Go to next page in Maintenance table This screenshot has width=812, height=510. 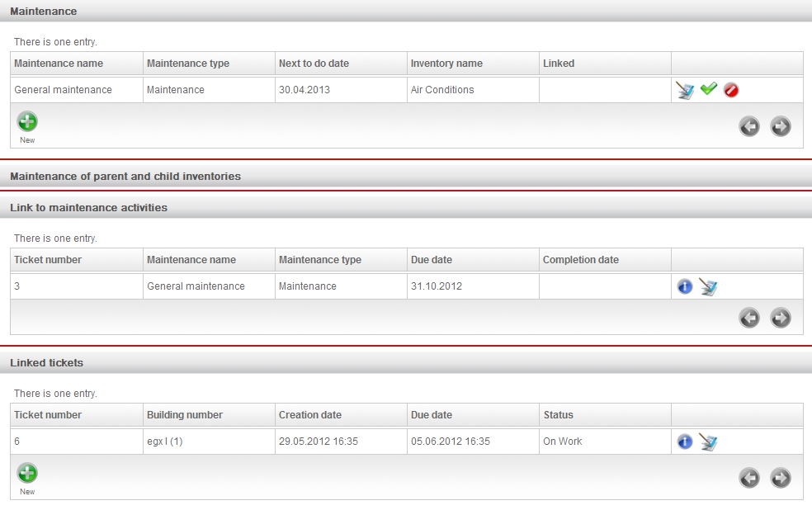point(781,126)
